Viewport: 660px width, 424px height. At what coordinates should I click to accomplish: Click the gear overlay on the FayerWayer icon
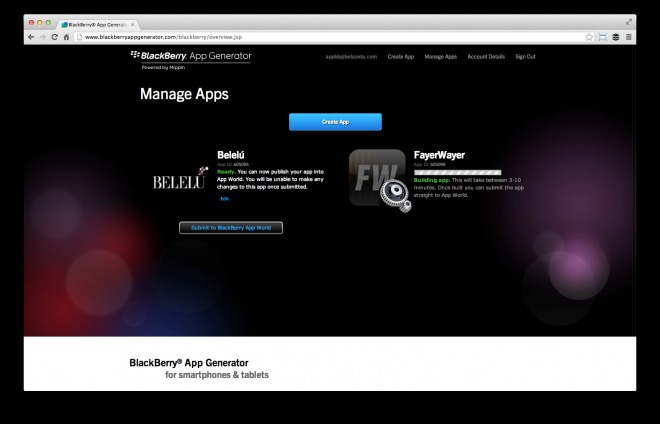tap(395, 195)
